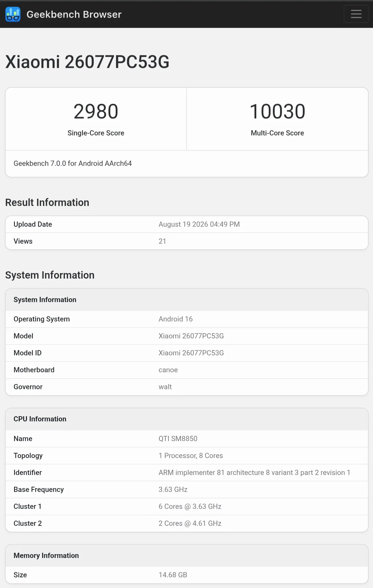Select the Base Frequency 3.63 GHz value
The width and height of the screenshot is (373, 588).
(173, 489)
